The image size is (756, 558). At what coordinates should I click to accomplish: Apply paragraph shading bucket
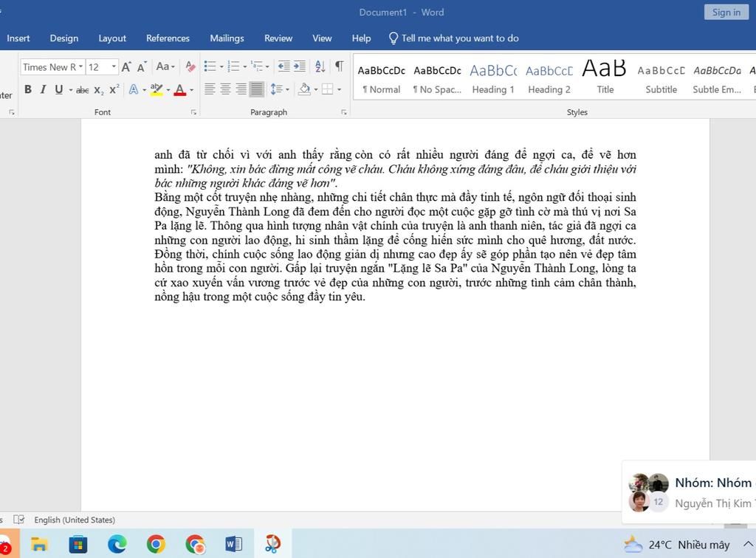click(x=304, y=89)
